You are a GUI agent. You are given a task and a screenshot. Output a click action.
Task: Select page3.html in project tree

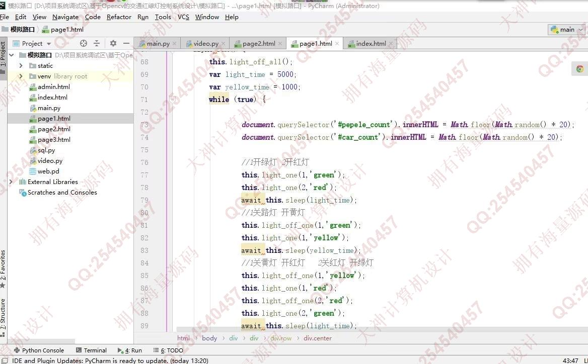(x=54, y=139)
